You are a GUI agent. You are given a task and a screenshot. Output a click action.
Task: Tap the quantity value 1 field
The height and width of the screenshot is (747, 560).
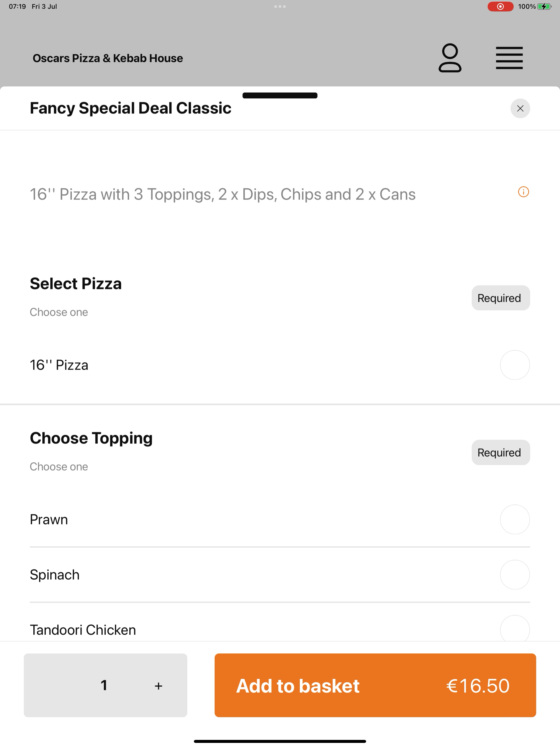click(x=104, y=685)
